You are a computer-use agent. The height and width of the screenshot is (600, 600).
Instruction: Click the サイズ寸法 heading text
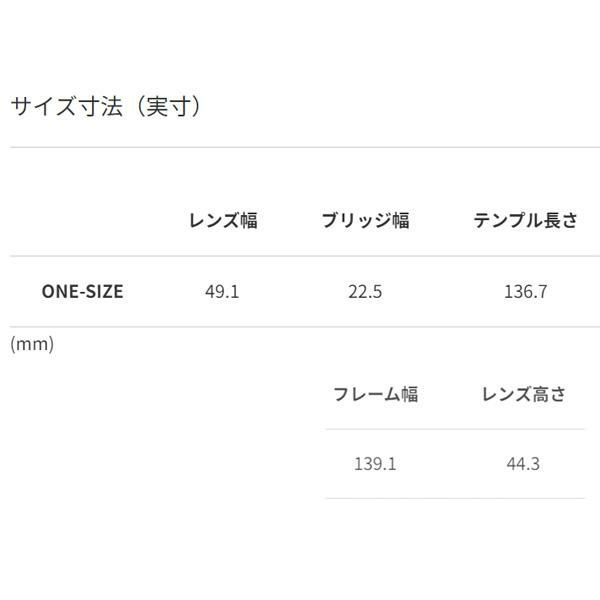pos(75,107)
